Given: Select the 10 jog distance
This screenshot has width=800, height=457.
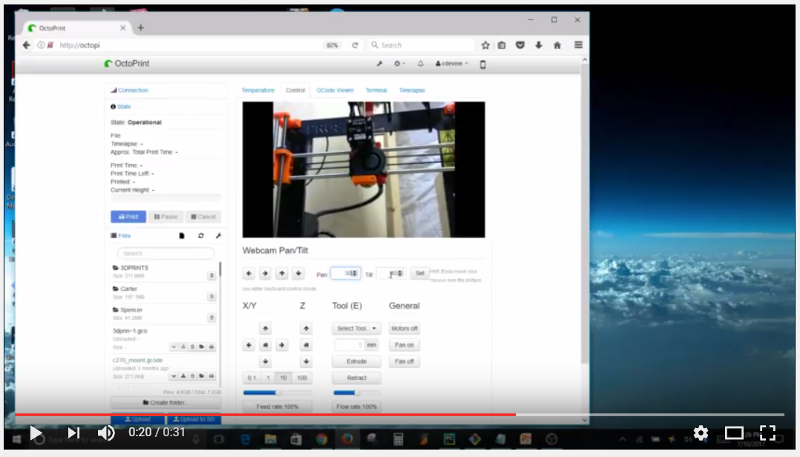Looking at the screenshot, I should pyautogui.click(x=283, y=378).
